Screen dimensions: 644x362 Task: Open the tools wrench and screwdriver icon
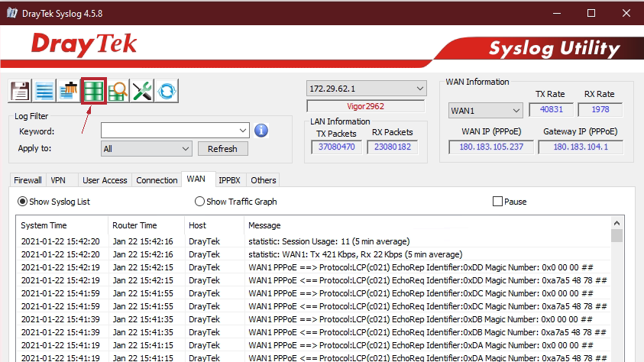coord(142,91)
